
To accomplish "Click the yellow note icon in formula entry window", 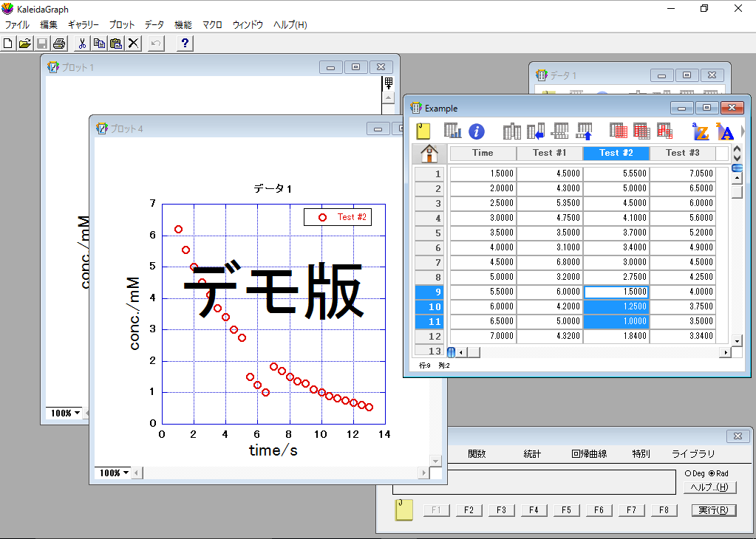I will click(404, 510).
